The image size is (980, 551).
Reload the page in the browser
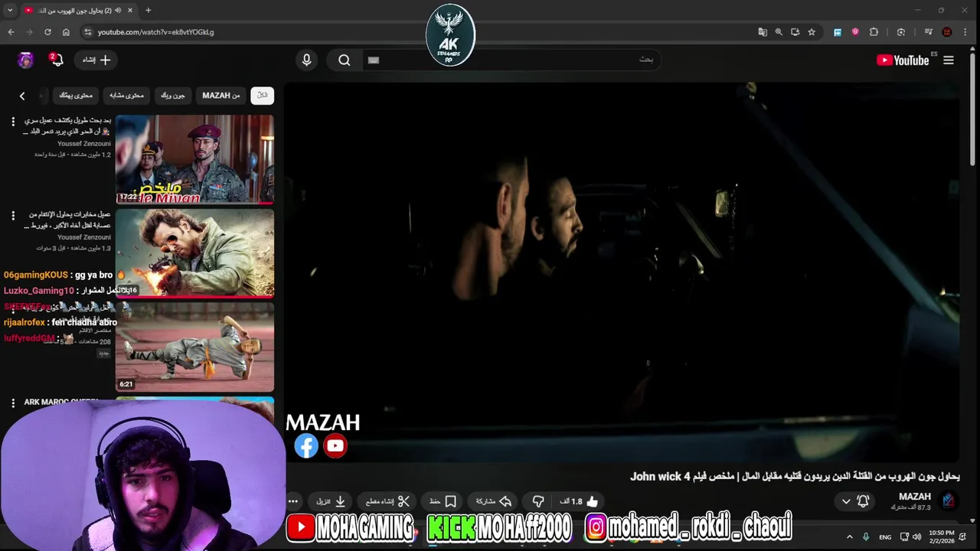point(47,32)
